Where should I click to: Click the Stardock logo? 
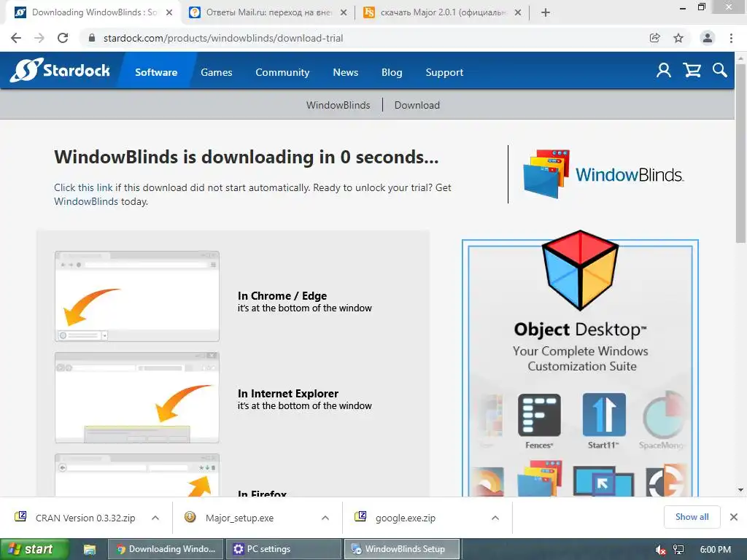[x=60, y=71]
